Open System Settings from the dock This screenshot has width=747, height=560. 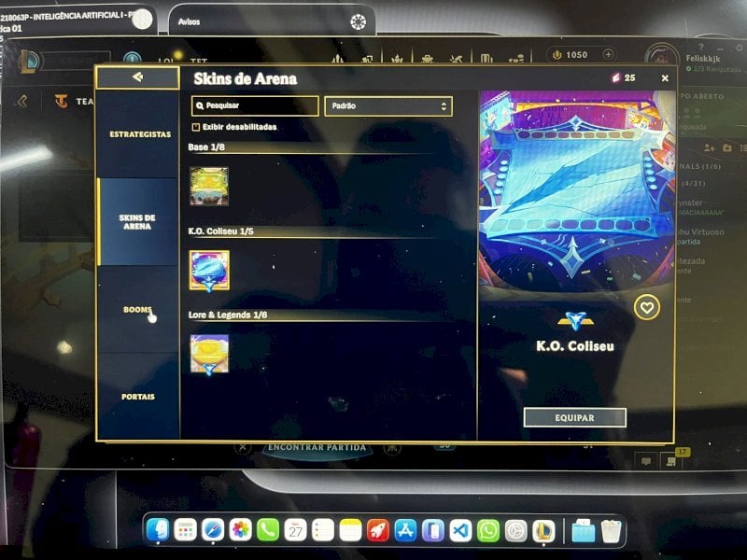516,530
